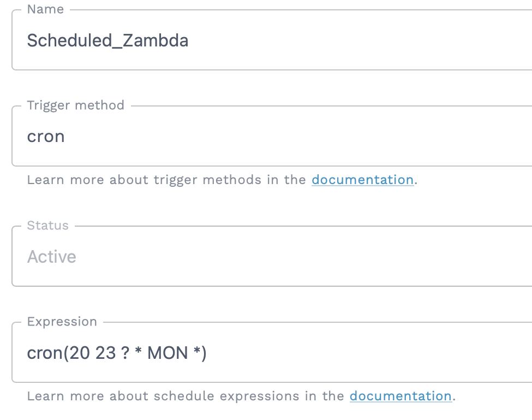Click the "Active" status value
This screenshot has width=532, height=420.
point(52,257)
